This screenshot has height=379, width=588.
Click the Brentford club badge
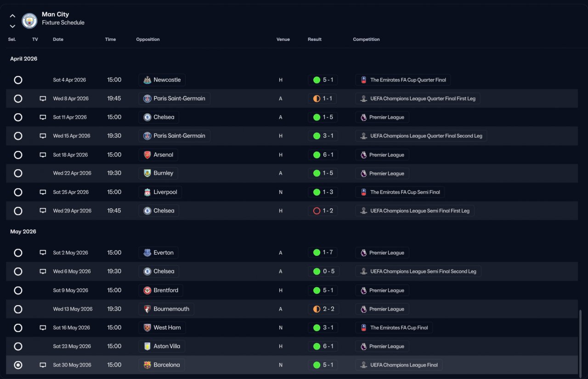pyautogui.click(x=147, y=290)
